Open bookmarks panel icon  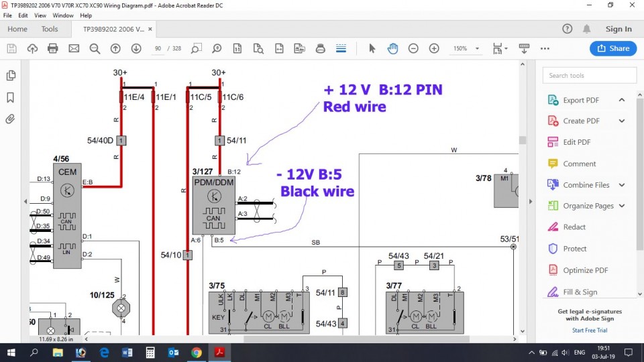click(11, 97)
